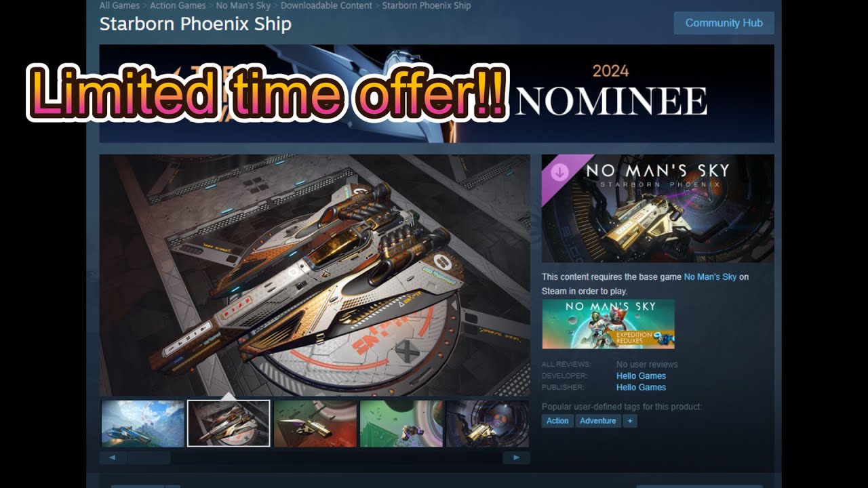Open No Man's Sky breadcrumb link
Image resolution: width=868 pixels, height=488 pixels.
coord(243,5)
